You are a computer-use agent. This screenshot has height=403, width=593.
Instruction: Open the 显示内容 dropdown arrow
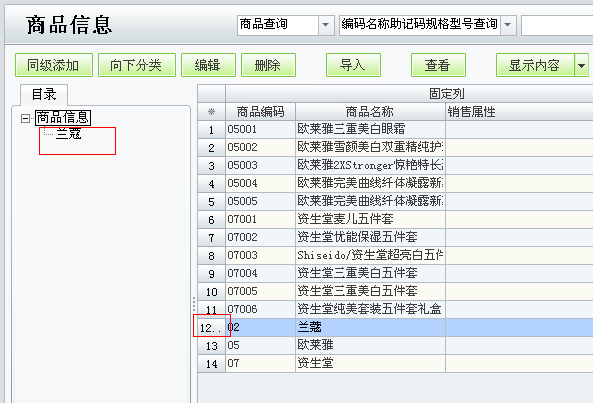tap(581, 65)
